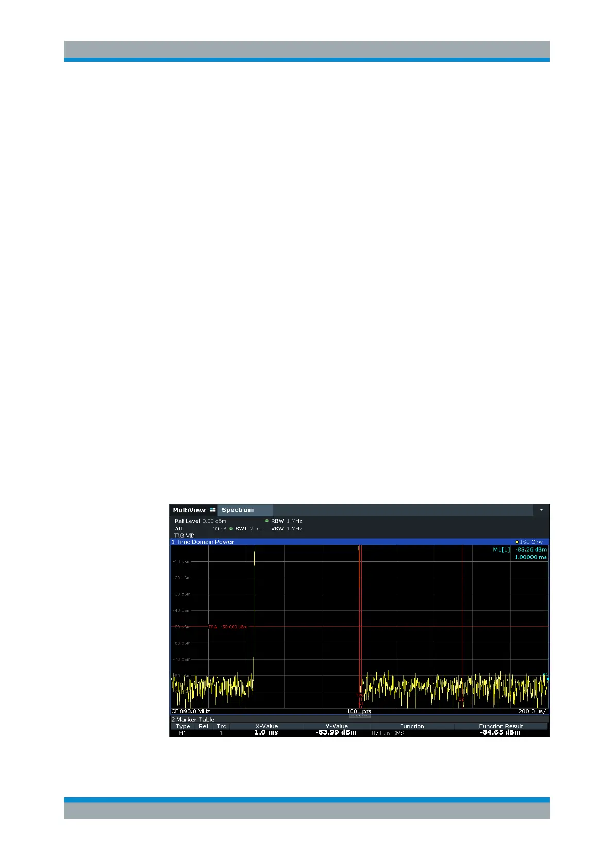This screenshot has width=614, height=868.
Task: Click the yellow trace dot 1Sa Clrw
Action: click(517, 542)
